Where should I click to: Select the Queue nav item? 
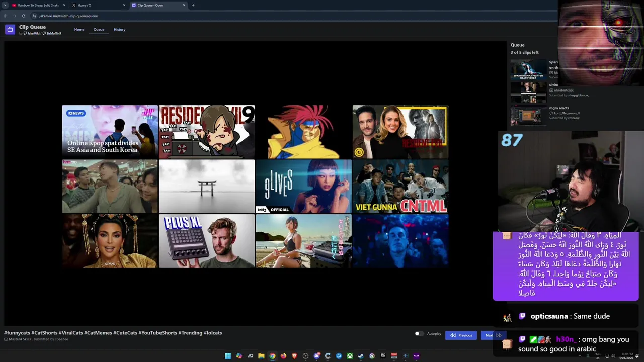coord(99,29)
